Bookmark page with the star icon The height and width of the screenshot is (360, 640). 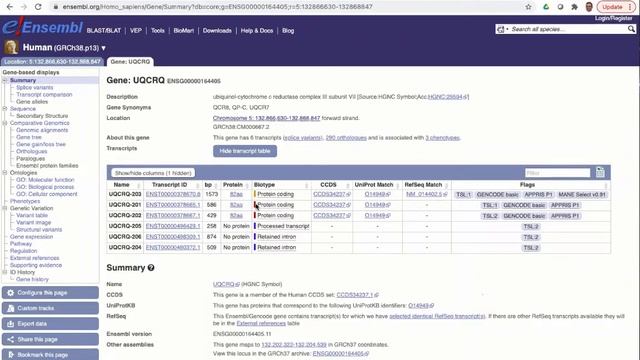[x=529, y=7]
